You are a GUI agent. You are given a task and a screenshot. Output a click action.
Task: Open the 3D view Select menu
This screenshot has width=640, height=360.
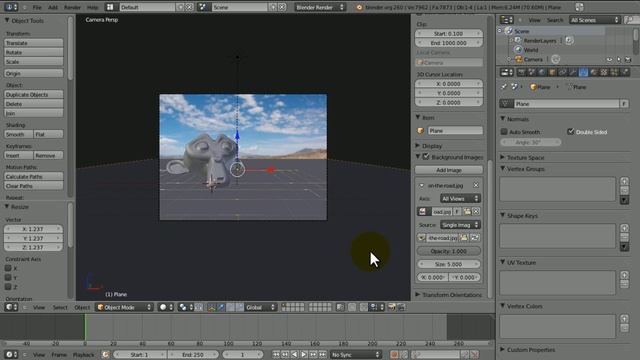(x=60, y=307)
